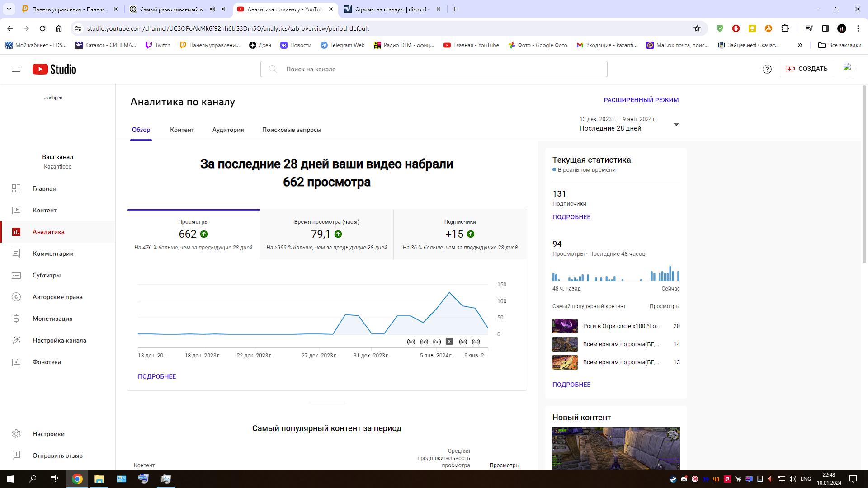Open the browser side panel icon

pos(825,28)
